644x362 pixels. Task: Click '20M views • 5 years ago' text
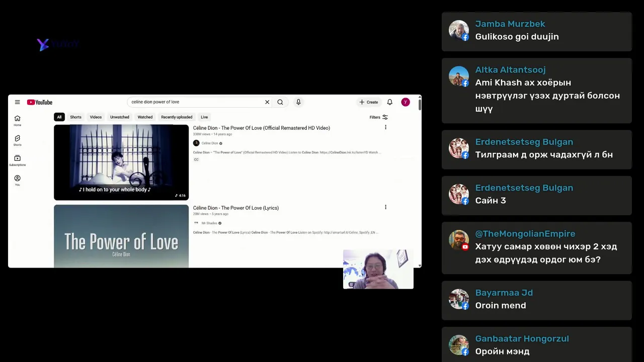211,214
